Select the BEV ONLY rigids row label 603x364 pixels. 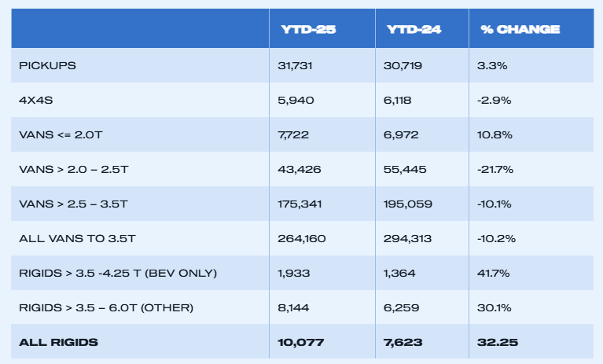[118, 273]
